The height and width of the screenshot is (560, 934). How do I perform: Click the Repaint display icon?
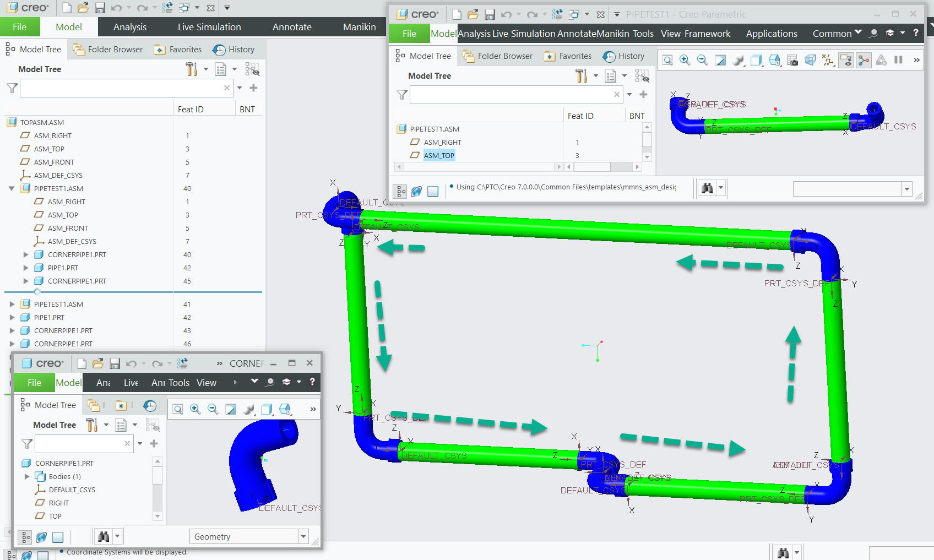click(x=720, y=60)
